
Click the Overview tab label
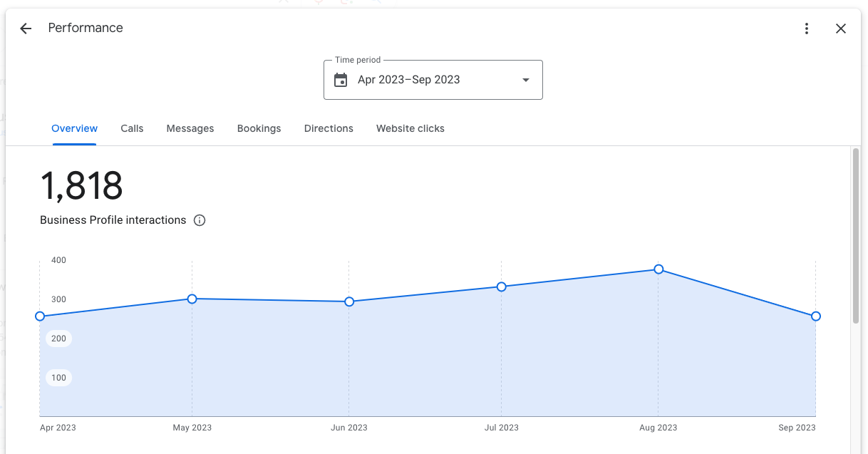click(74, 128)
